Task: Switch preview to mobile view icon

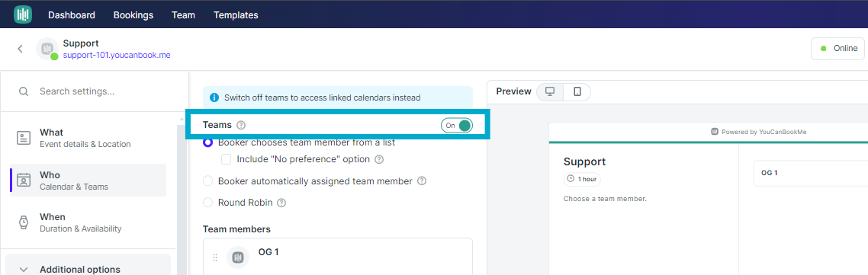Action: coord(577,91)
